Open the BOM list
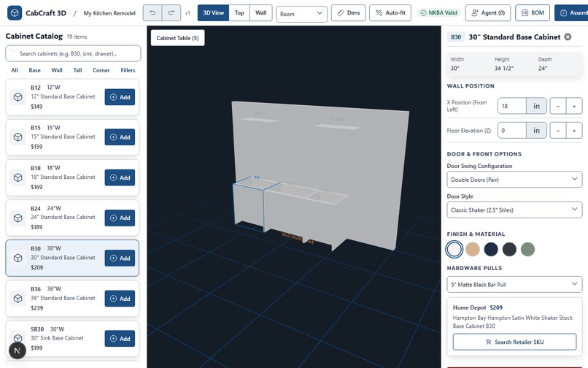Viewport: 588px width, 368px height. tap(533, 12)
